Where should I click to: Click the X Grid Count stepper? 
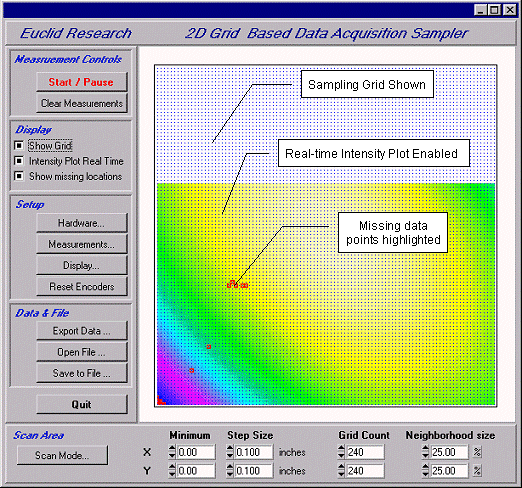tap(341, 452)
